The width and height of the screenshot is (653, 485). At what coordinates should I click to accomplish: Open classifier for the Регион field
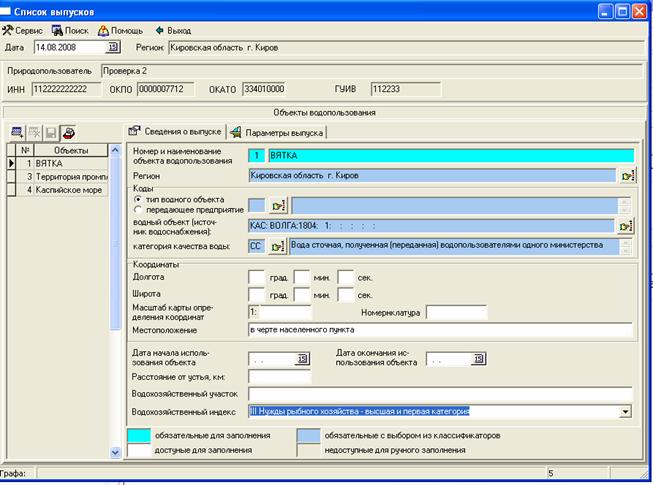tap(627, 176)
